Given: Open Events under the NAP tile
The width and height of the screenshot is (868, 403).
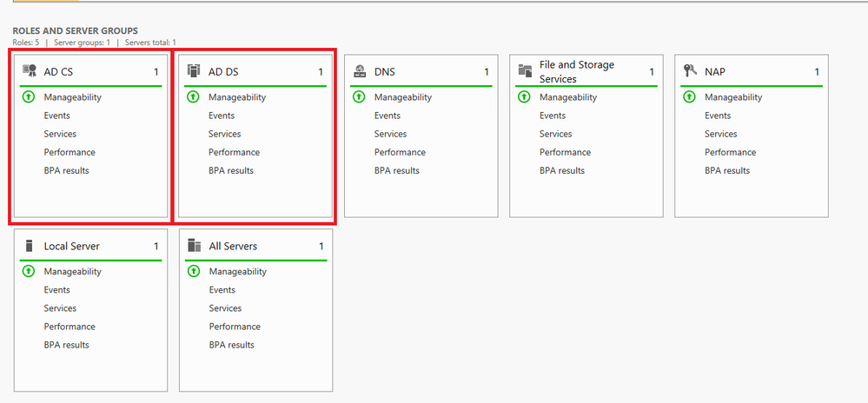Looking at the screenshot, I should 718,116.
